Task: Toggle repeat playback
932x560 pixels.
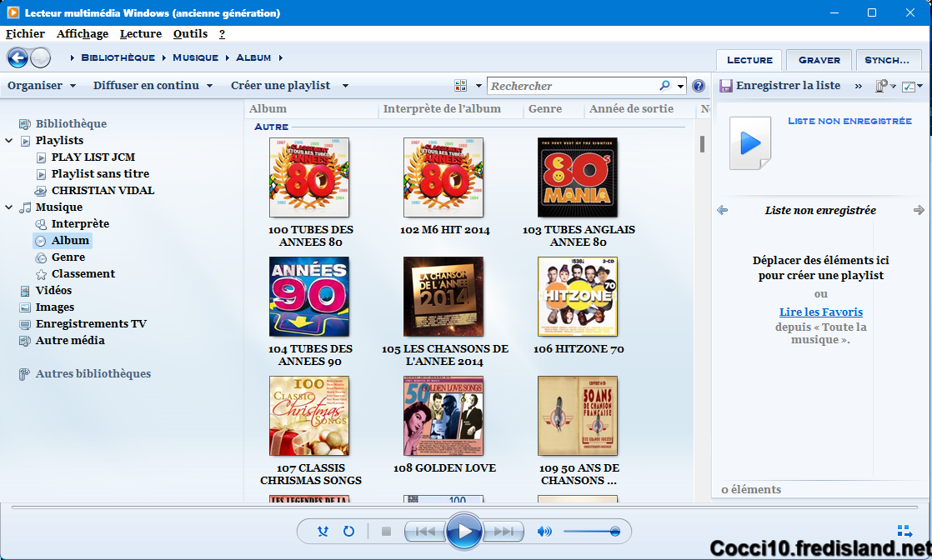Action: (x=349, y=532)
